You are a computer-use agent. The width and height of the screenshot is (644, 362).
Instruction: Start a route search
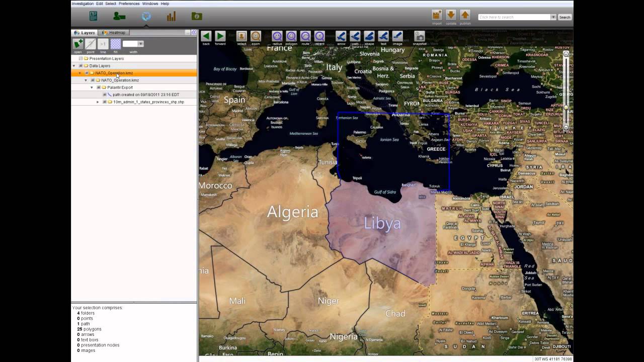[x=305, y=36]
